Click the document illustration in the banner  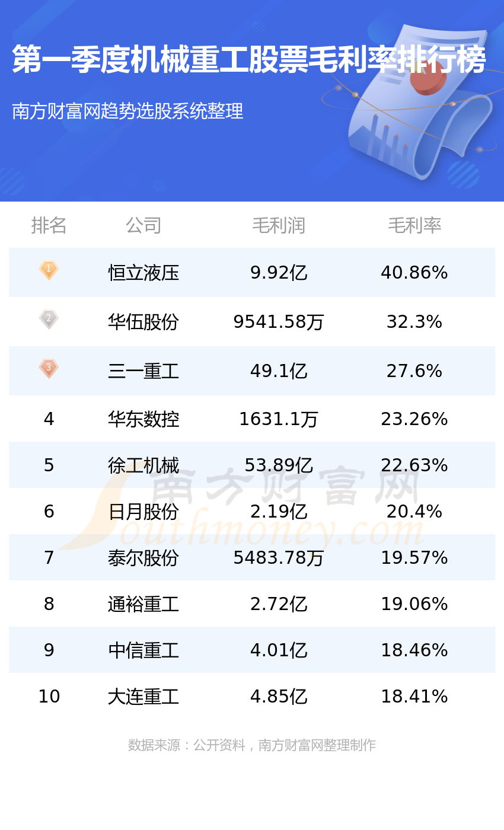coord(417,102)
